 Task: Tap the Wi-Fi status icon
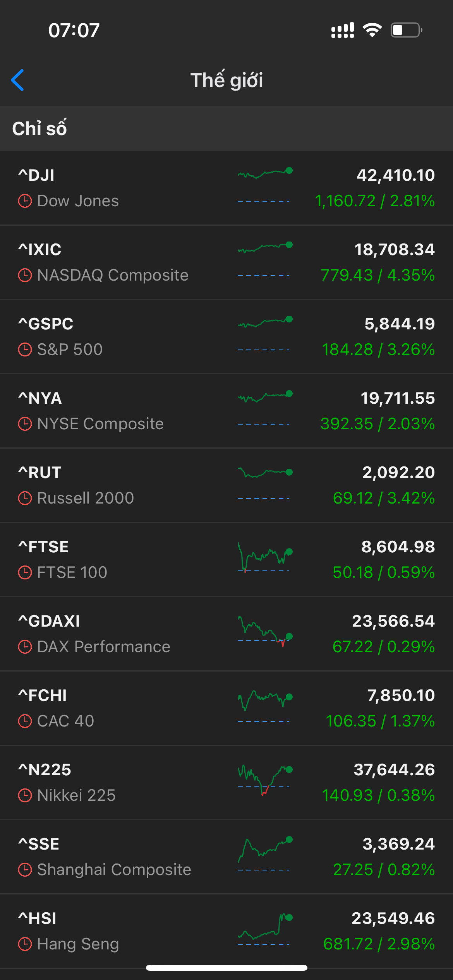pos(372,30)
